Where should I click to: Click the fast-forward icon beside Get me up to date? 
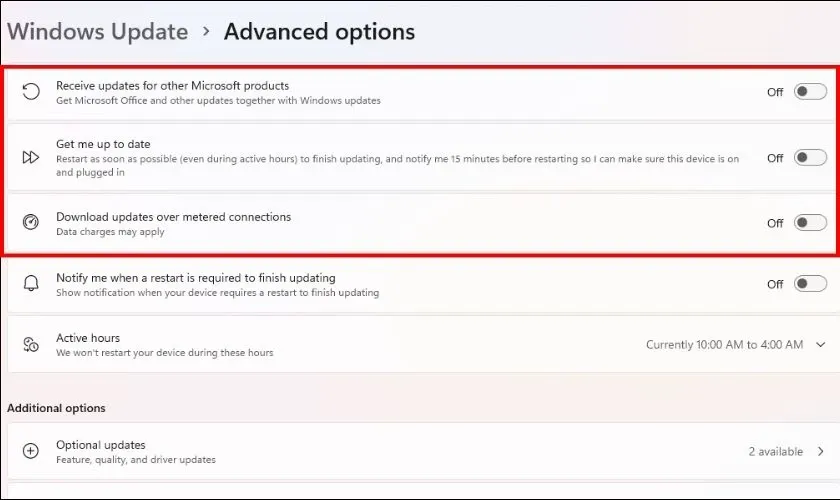pos(31,158)
